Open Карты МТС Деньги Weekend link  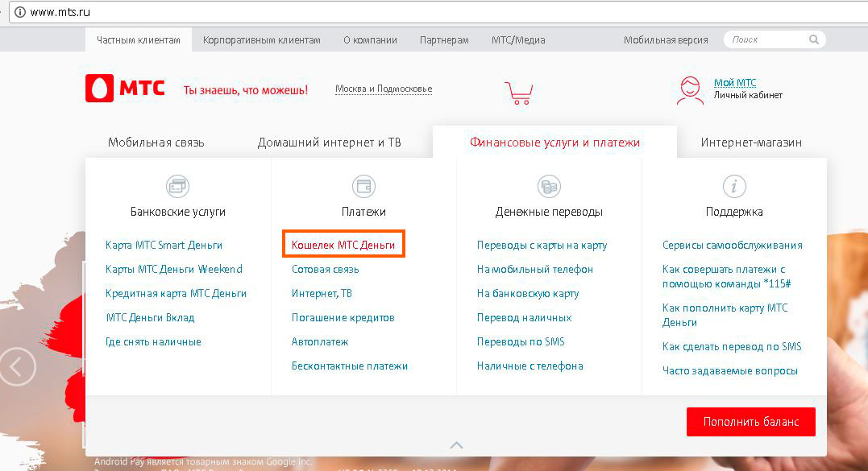(x=174, y=269)
